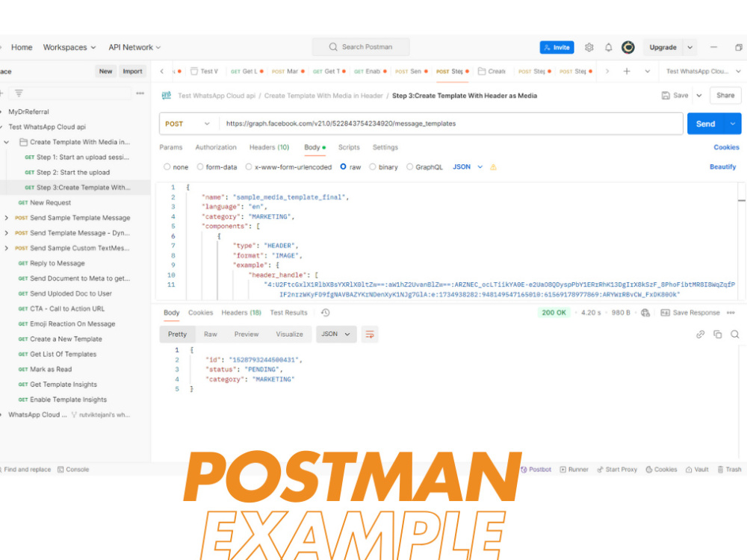Change the response JSON format dropdown
The height and width of the screenshot is (560, 747).
pyautogui.click(x=336, y=335)
